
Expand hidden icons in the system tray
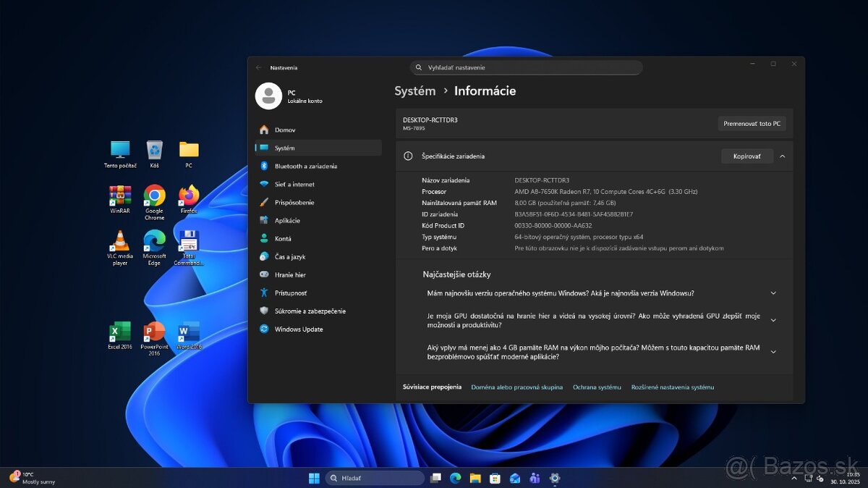[x=794, y=478]
